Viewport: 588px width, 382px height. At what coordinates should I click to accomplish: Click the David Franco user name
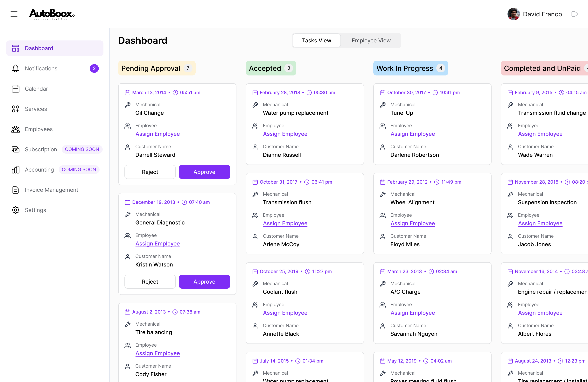coord(542,14)
